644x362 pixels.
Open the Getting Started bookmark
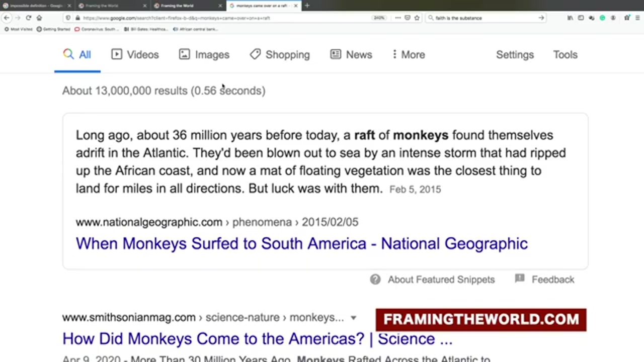(54, 29)
